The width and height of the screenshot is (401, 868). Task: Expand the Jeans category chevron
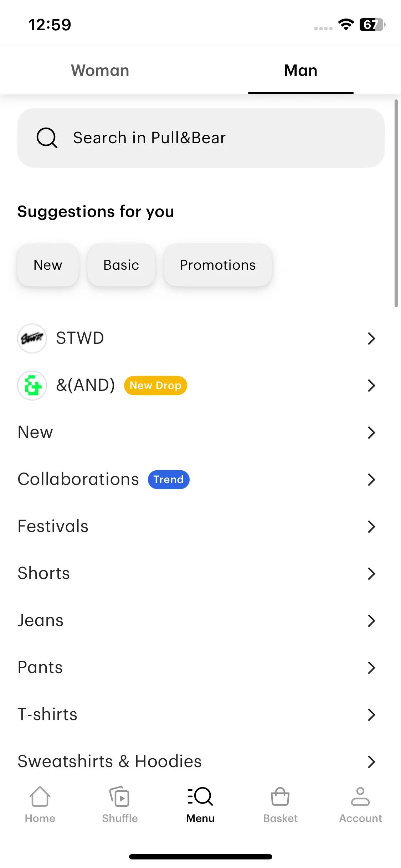[371, 621]
